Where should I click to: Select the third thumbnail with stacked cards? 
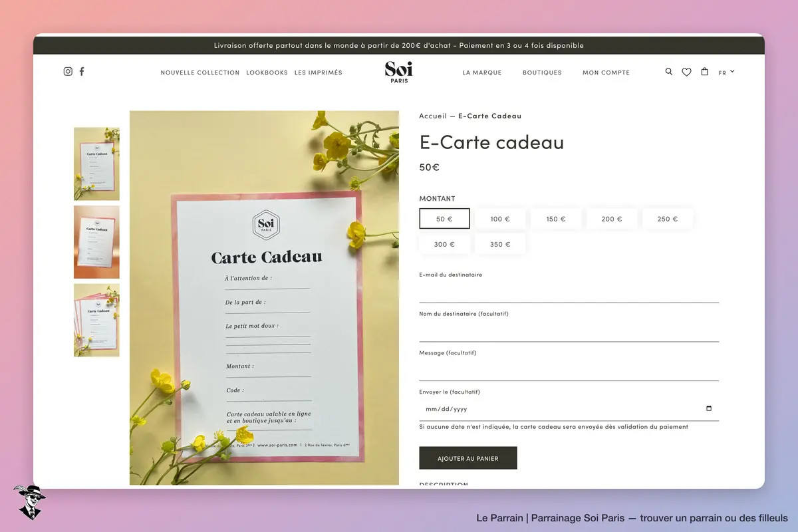(x=96, y=321)
